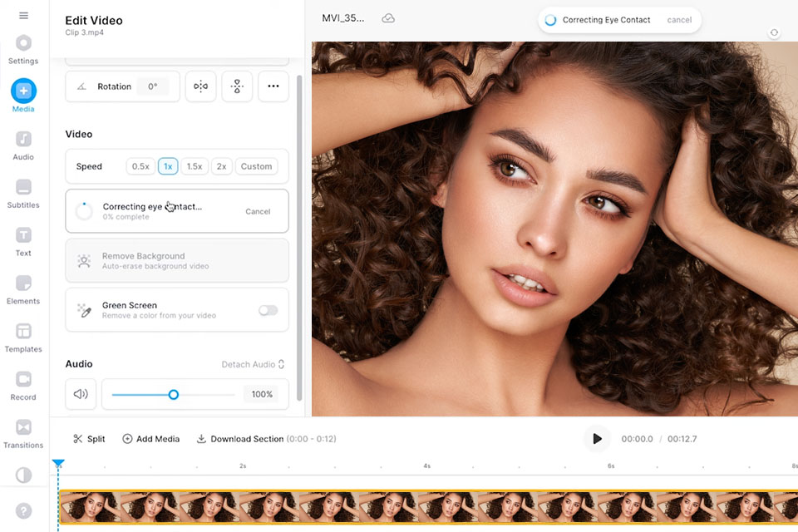Open the hamburger menu
The width and height of the screenshot is (798, 532).
click(x=23, y=15)
